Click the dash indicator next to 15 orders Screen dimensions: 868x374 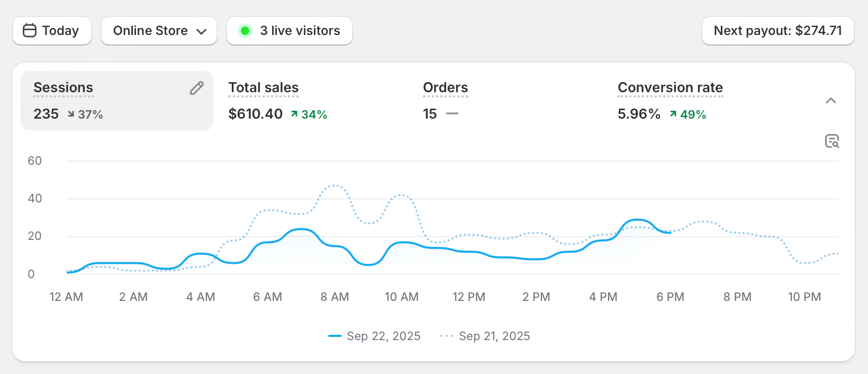click(x=452, y=114)
